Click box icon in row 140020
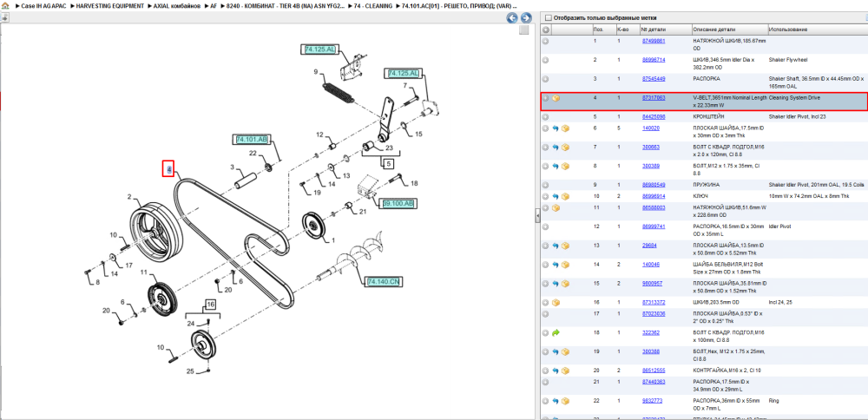 (x=565, y=128)
